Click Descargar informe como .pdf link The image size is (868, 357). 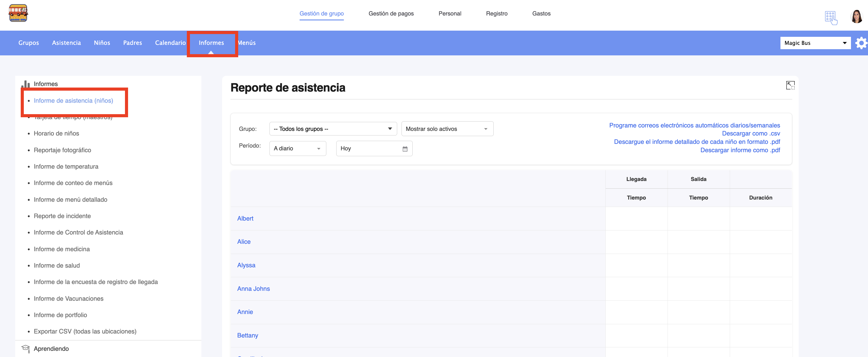[740, 150]
